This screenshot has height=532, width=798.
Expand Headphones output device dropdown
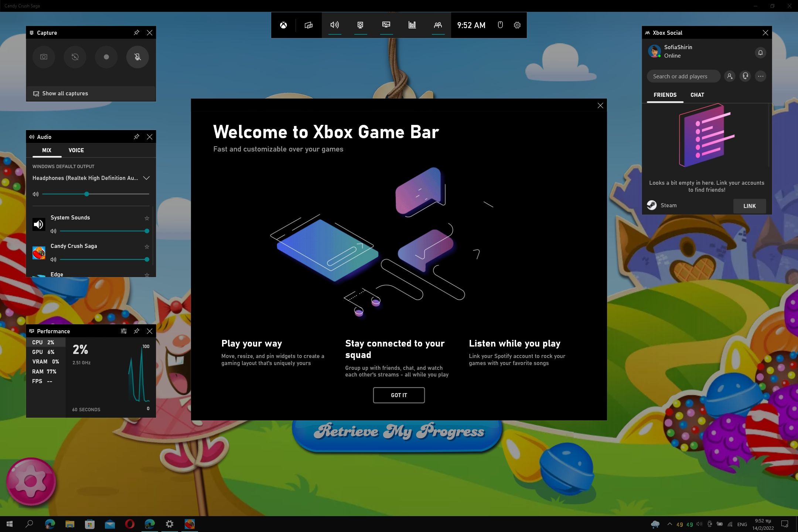146,178
